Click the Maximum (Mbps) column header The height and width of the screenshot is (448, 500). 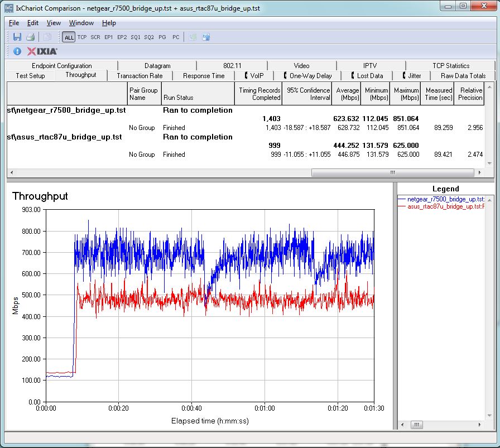click(x=405, y=94)
